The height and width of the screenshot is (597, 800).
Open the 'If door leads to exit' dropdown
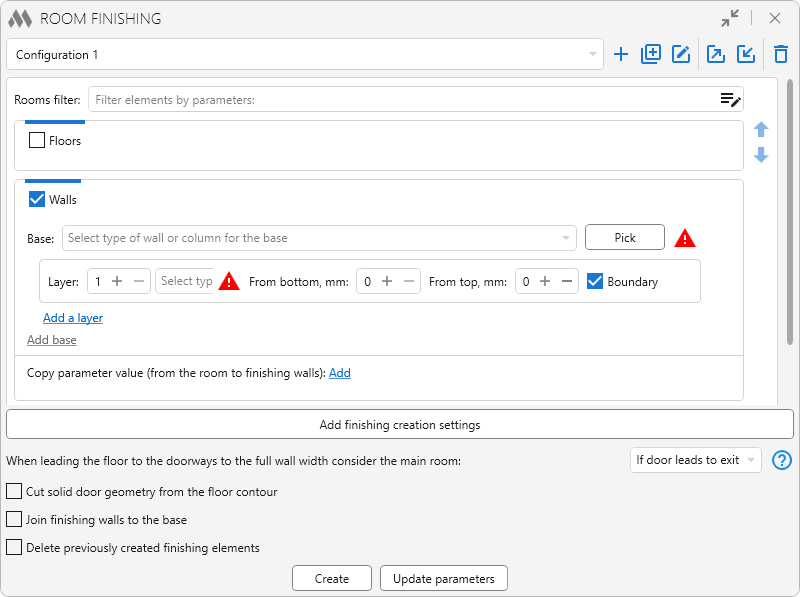[x=695, y=460]
